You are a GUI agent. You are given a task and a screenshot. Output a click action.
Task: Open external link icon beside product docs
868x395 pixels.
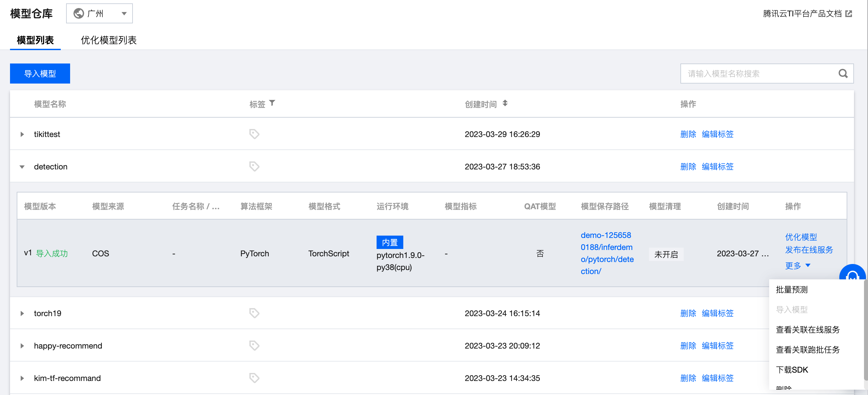tap(849, 13)
